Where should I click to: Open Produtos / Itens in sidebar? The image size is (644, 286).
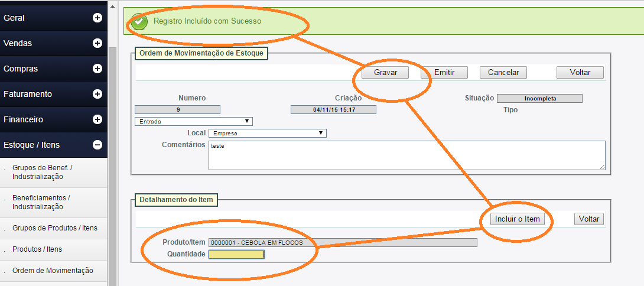tap(37, 249)
